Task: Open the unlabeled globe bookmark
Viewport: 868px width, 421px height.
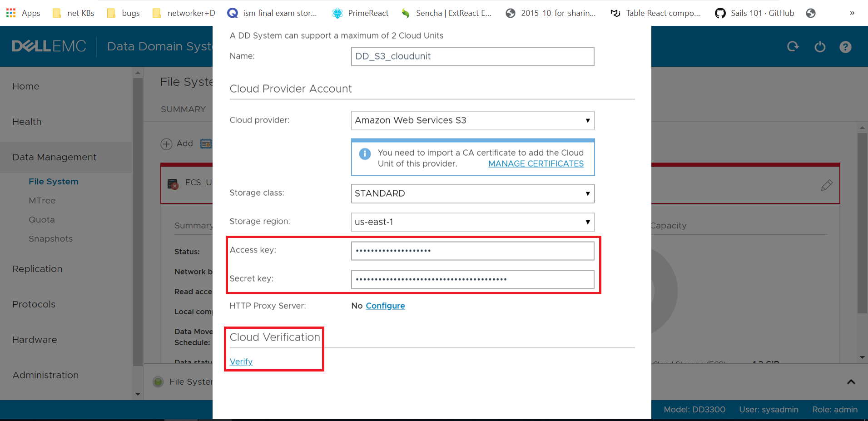Action: click(x=811, y=13)
